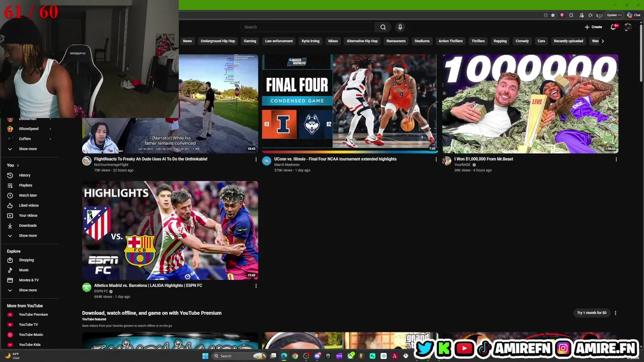Open options for the Mr.Beast video

click(616, 159)
